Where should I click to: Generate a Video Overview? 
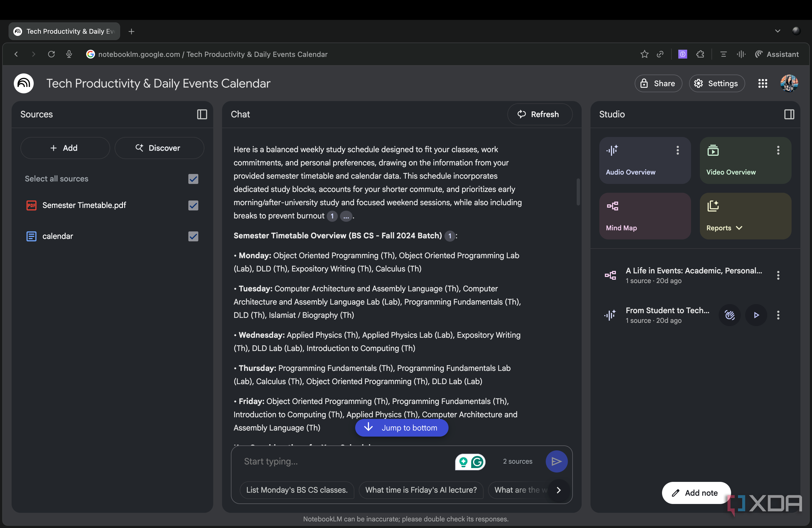[745, 160]
